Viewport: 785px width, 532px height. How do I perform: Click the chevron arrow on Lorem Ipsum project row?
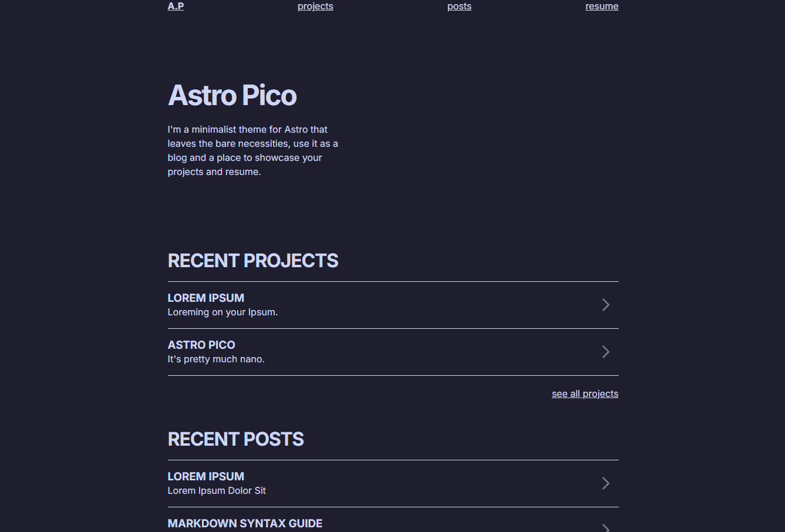tap(606, 305)
